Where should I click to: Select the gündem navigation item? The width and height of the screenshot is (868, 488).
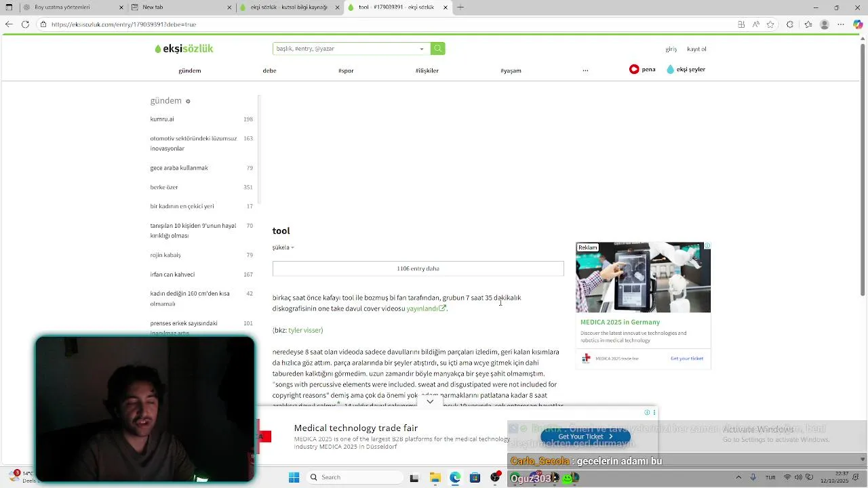point(190,70)
